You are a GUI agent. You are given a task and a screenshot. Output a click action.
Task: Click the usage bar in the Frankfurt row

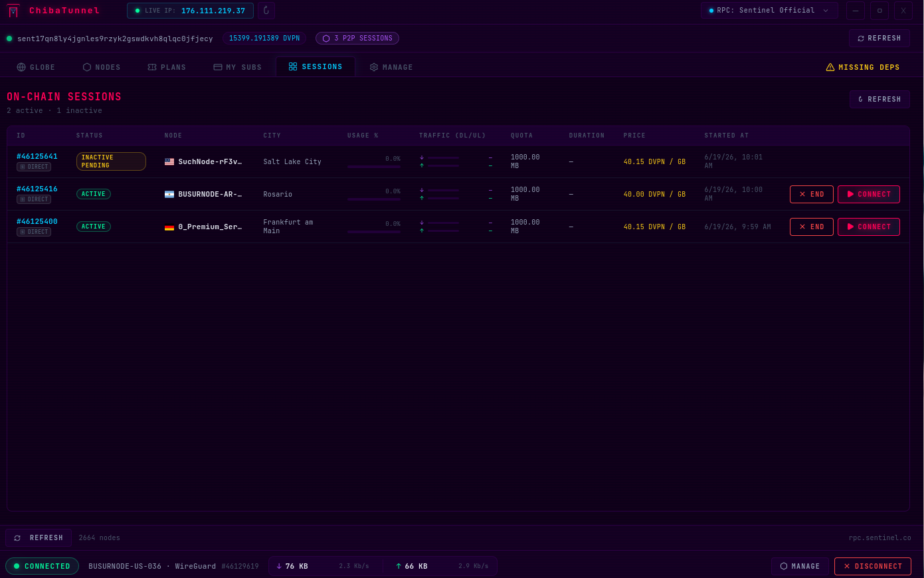coord(374,232)
